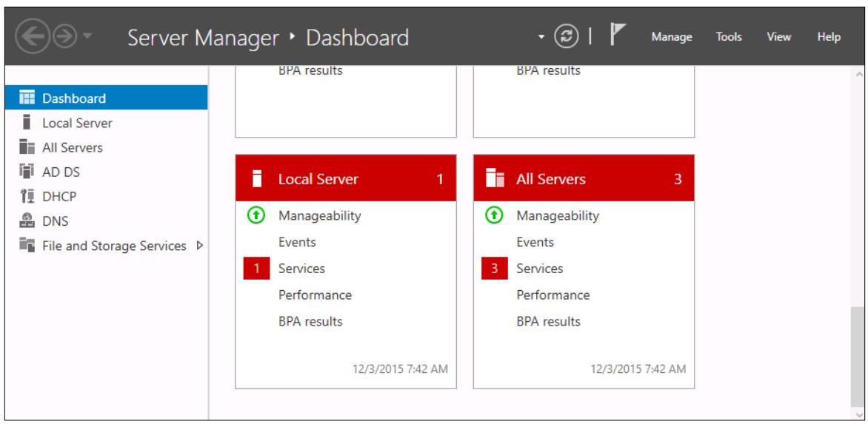Open navigation history dropdown arrow

pyautogui.click(x=87, y=37)
